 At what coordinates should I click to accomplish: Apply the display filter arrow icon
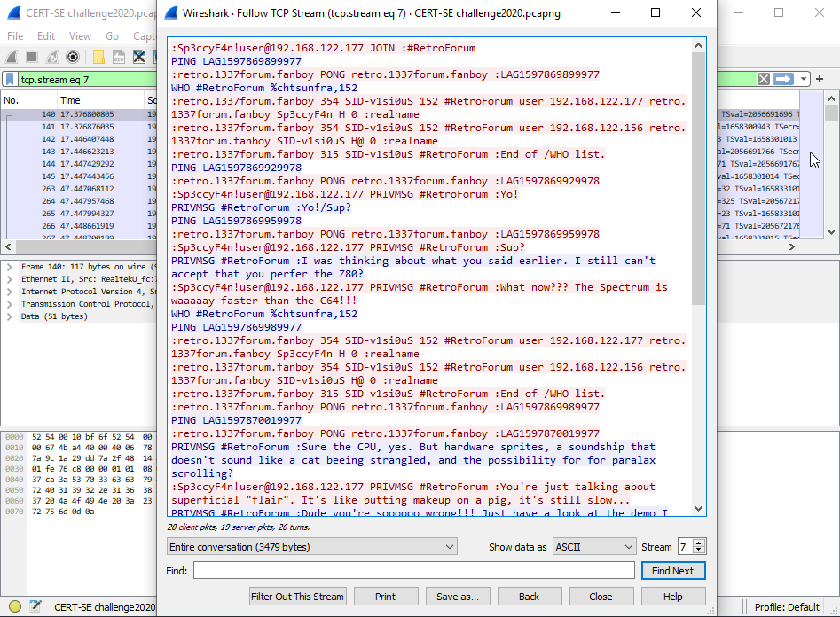pyautogui.click(x=783, y=79)
